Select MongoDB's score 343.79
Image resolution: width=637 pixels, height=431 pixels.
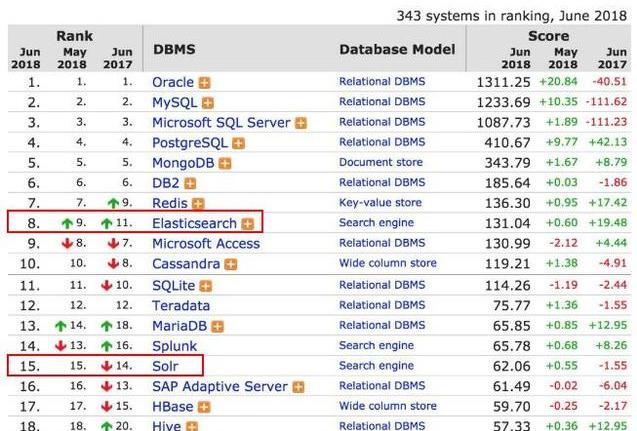pyautogui.click(x=507, y=163)
